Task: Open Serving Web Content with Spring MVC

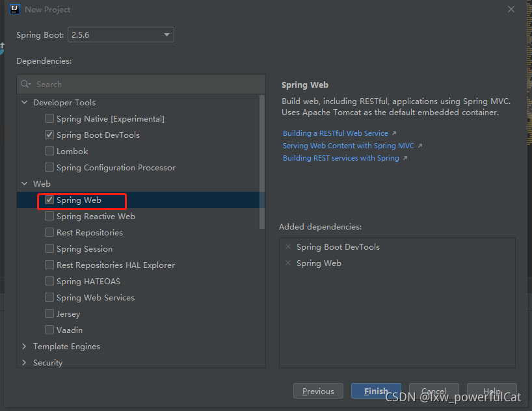Action: [x=349, y=146]
